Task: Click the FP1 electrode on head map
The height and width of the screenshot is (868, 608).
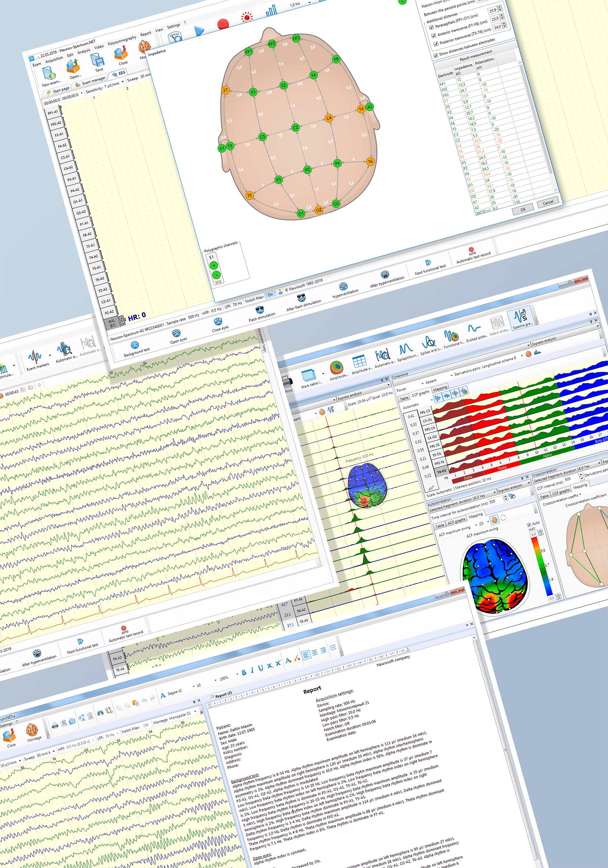Action: click(248, 51)
